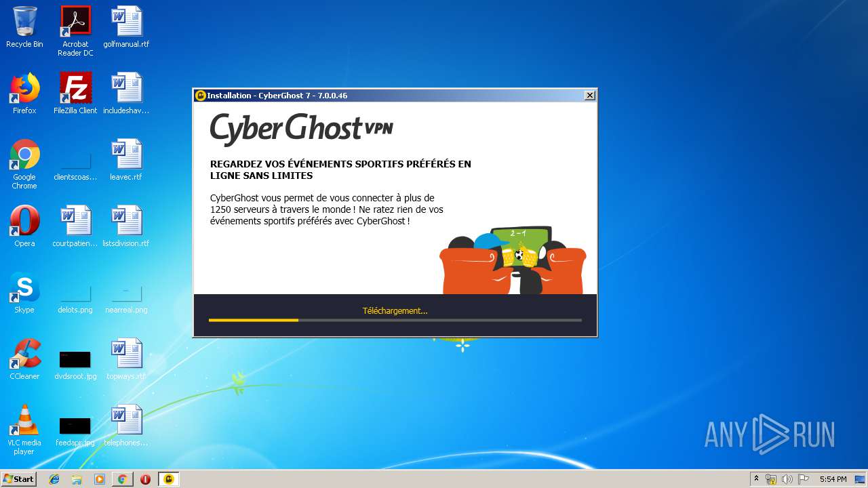Open volume control tray icon
Viewport: 868px width, 488px height.
click(x=787, y=479)
